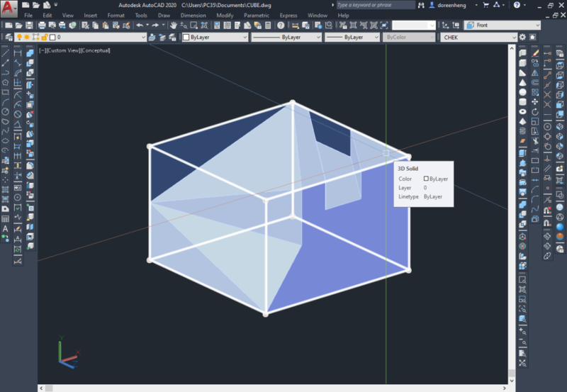Open the ByLayer color control
567x392 pixels.
click(215, 37)
